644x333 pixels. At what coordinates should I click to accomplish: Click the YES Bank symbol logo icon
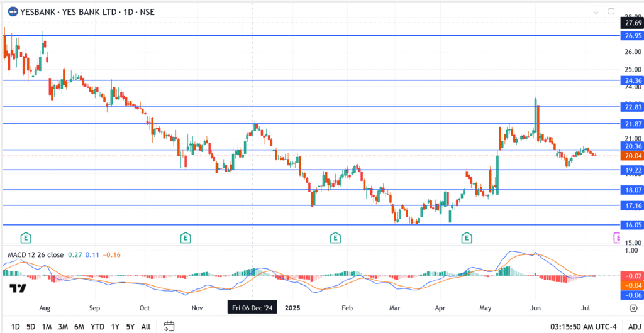[12, 12]
